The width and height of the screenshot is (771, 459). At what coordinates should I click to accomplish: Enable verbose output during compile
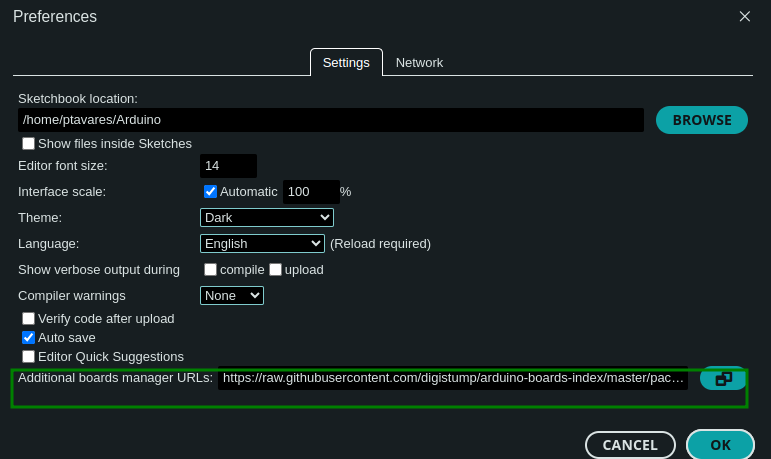(x=210, y=269)
